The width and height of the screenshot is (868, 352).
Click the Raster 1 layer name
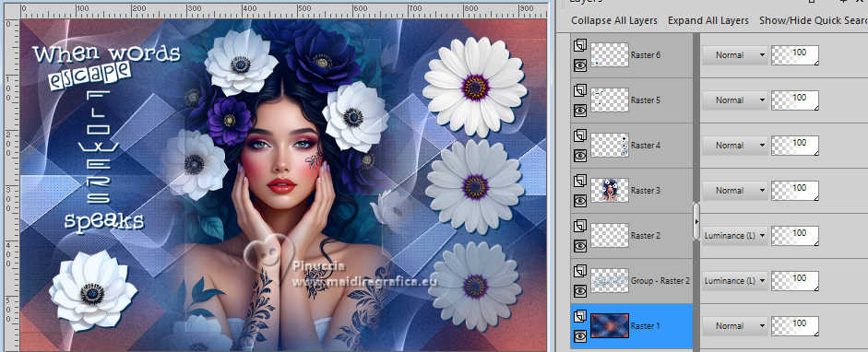tap(646, 326)
